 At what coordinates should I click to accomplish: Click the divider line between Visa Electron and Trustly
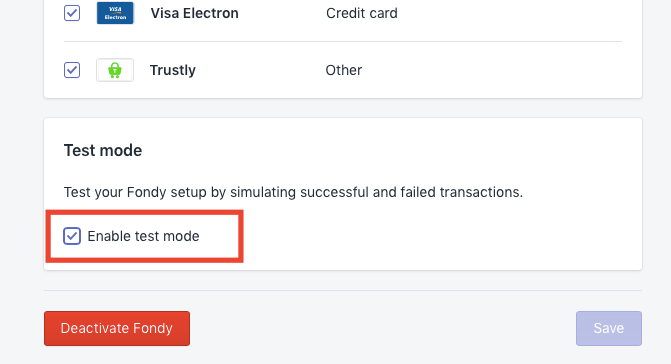(x=343, y=41)
